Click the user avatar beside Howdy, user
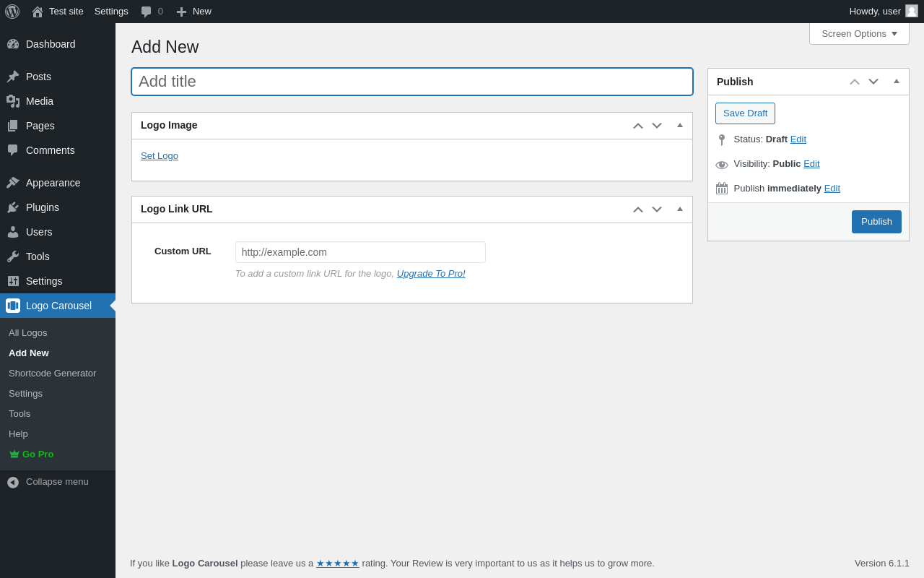The width and height of the screenshot is (924, 578). pos(912,11)
